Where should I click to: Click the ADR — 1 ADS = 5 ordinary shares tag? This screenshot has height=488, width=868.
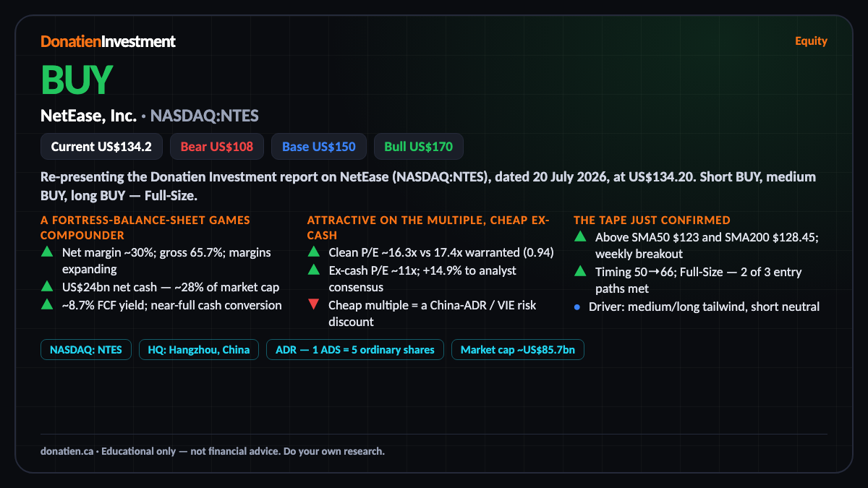coord(354,350)
